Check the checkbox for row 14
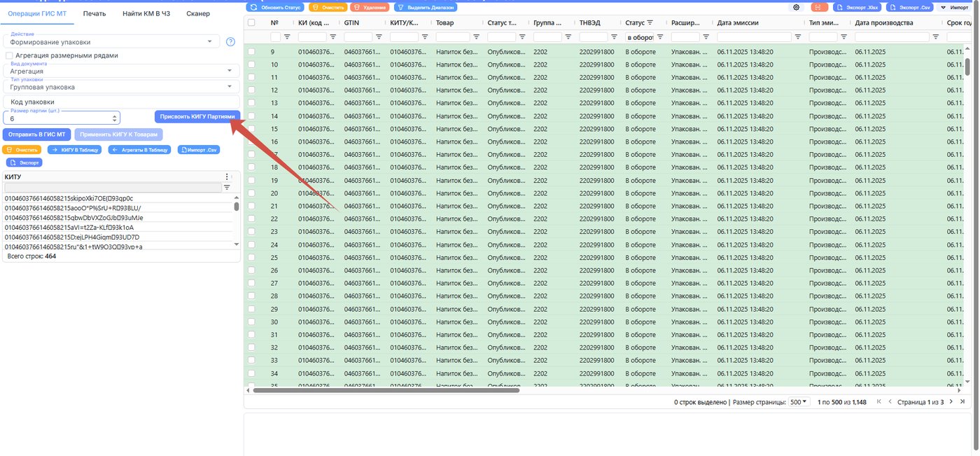980x456 pixels. tap(251, 116)
